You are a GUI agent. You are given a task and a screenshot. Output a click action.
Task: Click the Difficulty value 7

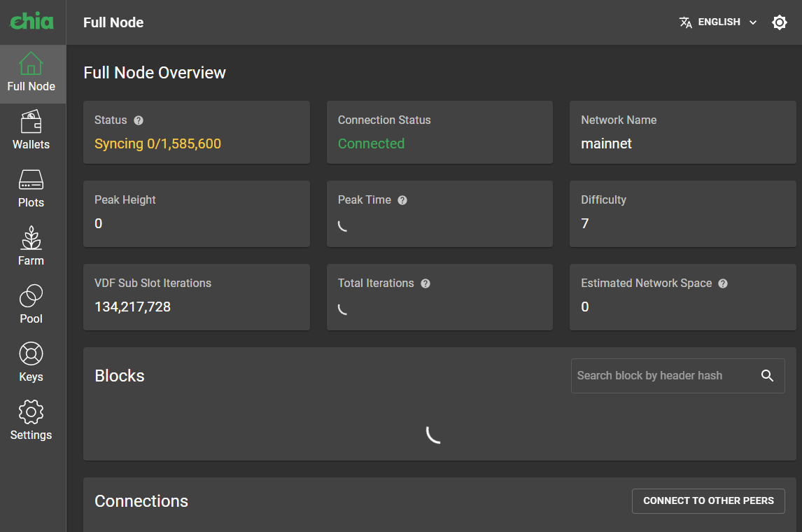584,223
